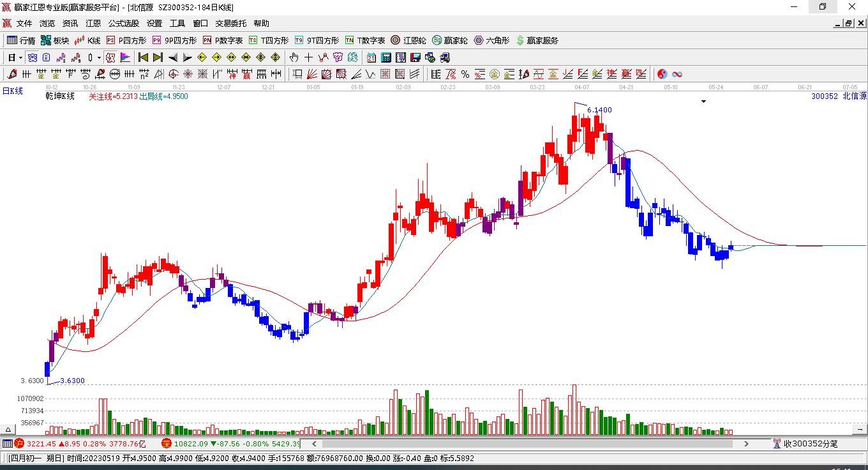Open the calculator icon
This screenshot has height=470, width=868.
[386, 57]
